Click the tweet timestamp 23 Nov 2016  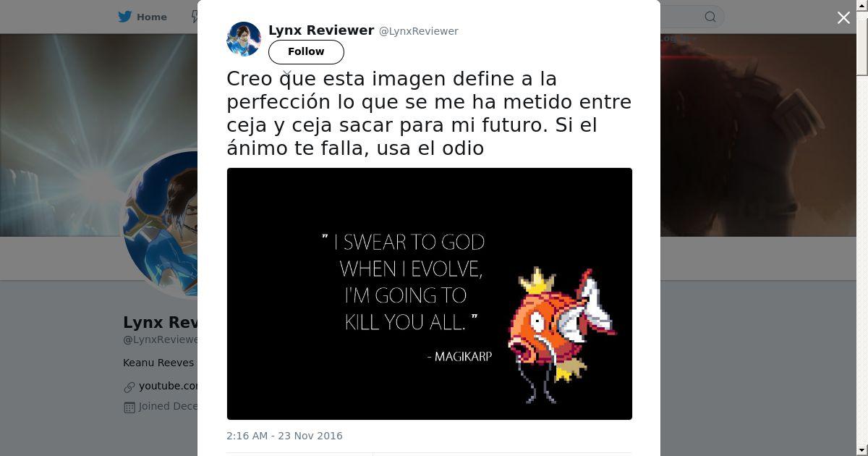point(284,436)
